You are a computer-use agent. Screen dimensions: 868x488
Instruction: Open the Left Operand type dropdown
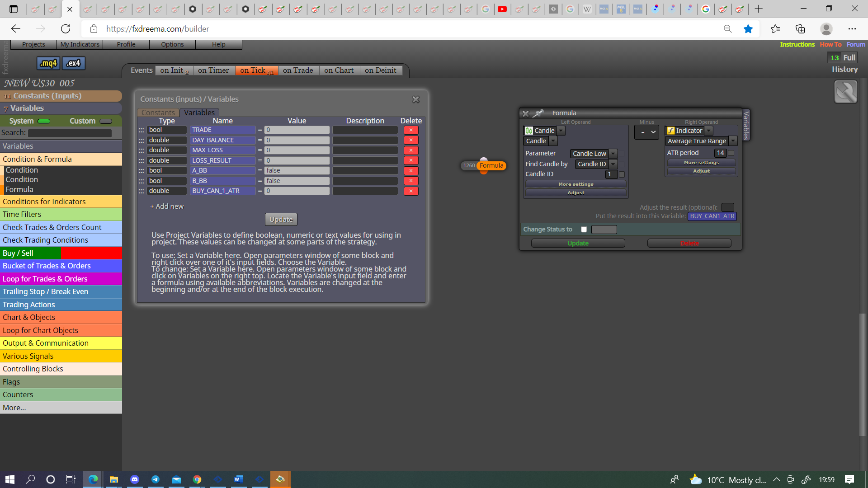click(561, 131)
